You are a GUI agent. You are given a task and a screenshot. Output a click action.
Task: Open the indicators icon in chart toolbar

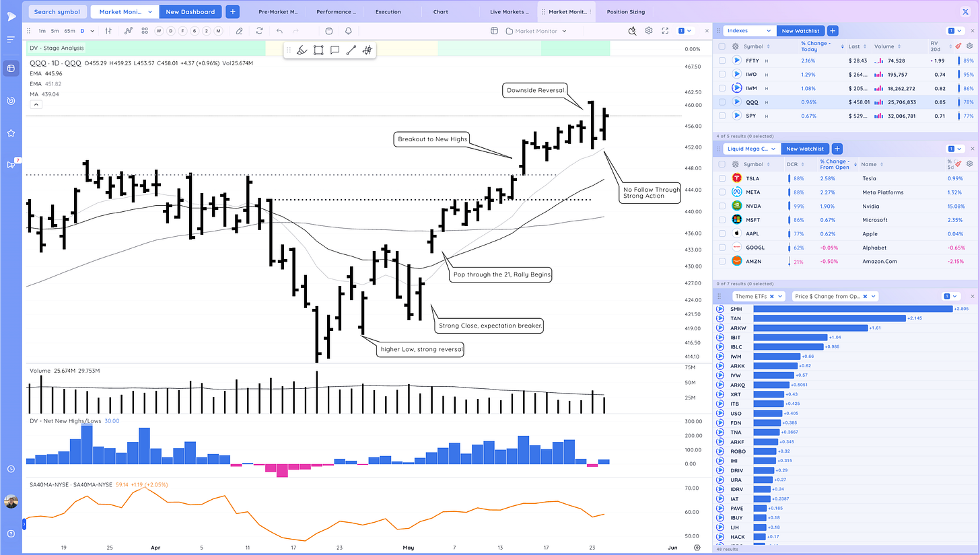[129, 31]
